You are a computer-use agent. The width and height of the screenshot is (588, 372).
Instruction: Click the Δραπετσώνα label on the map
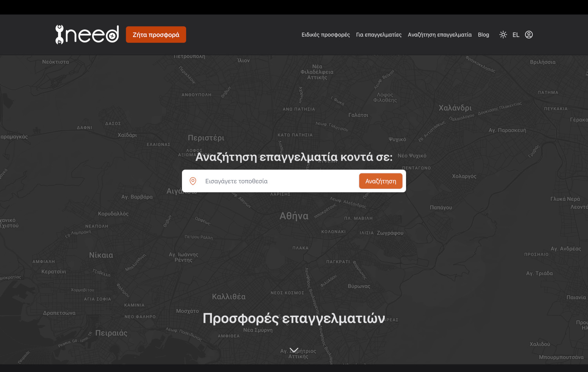coord(59,313)
